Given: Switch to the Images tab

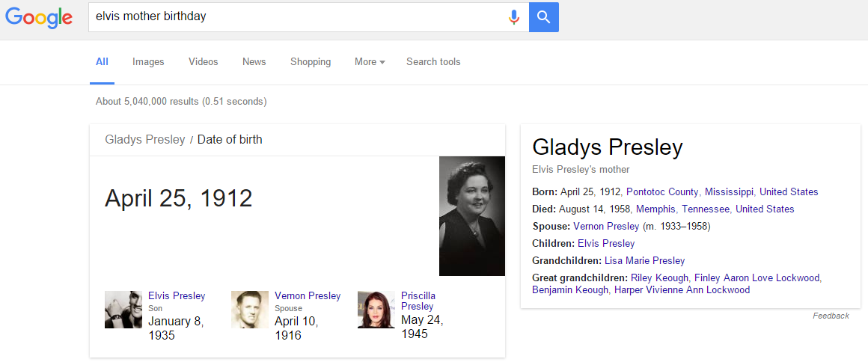Looking at the screenshot, I should [148, 62].
